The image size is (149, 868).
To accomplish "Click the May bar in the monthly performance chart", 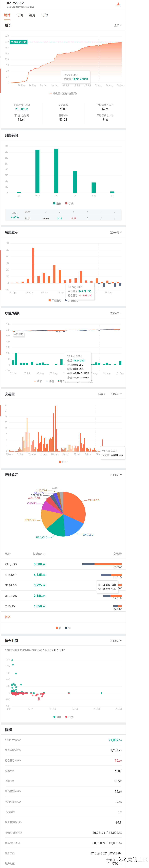I will tap(37, 171).
